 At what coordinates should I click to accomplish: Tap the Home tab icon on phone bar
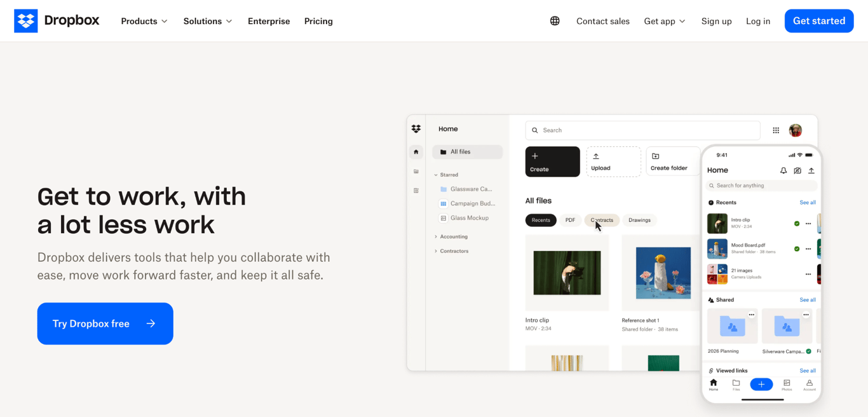tap(714, 385)
